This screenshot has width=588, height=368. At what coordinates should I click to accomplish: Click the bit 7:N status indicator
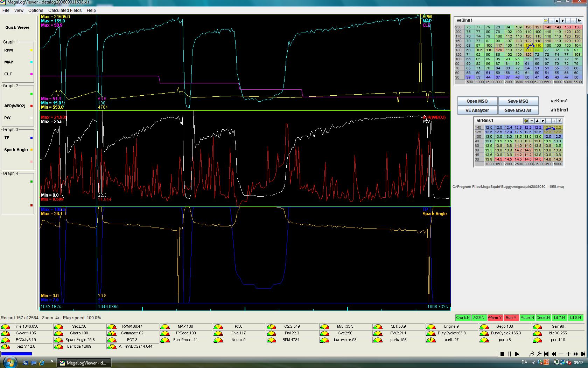click(559, 318)
